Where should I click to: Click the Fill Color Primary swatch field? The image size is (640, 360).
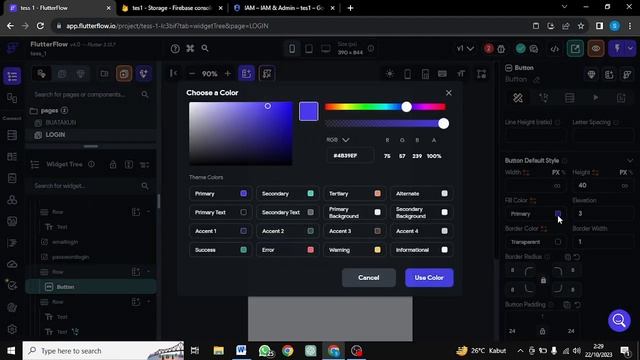click(x=536, y=214)
